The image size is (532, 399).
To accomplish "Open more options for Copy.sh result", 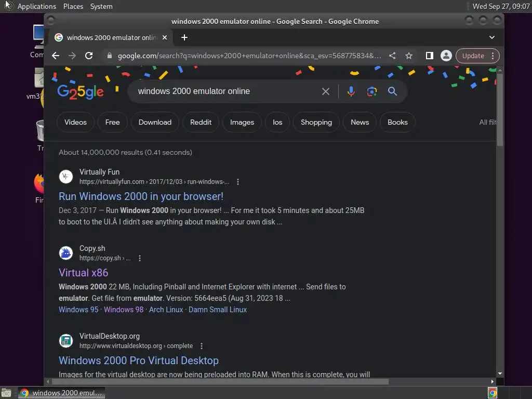I will (x=140, y=258).
